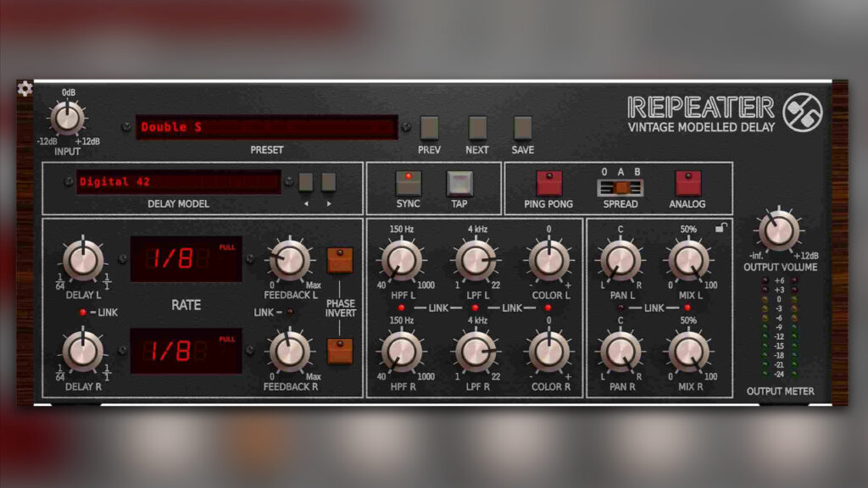Load the previous preset with PREV
Viewport: 868px width, 488px height.
[429, 128]
